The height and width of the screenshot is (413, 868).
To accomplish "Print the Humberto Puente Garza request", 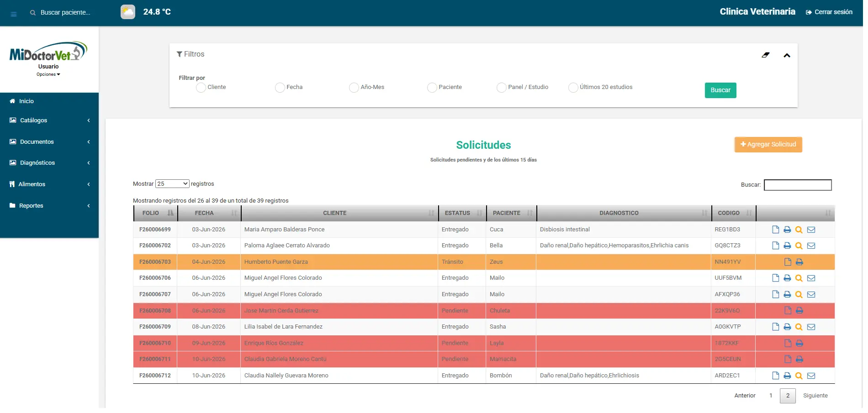I will coord(799,262).
